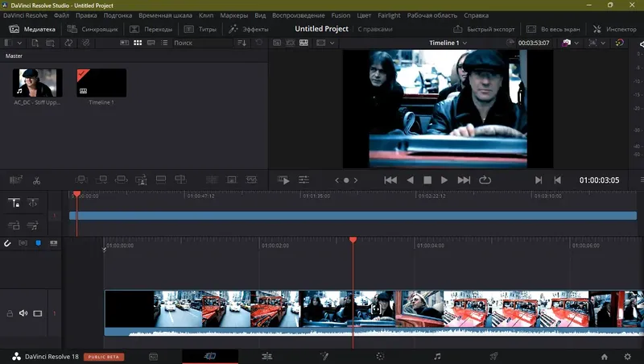Open the bypass color grades icon
644x364 pixels.
619,43
